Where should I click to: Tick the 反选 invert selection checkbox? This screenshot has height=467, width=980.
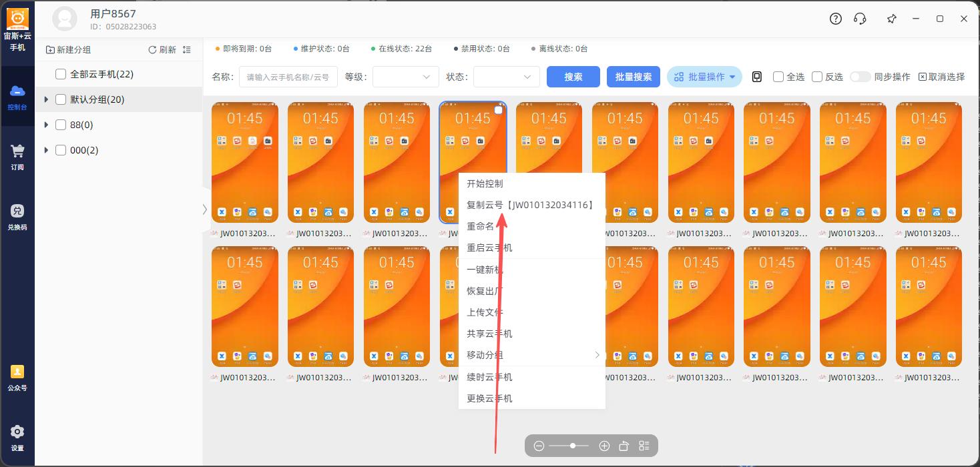tap(817, 77)
